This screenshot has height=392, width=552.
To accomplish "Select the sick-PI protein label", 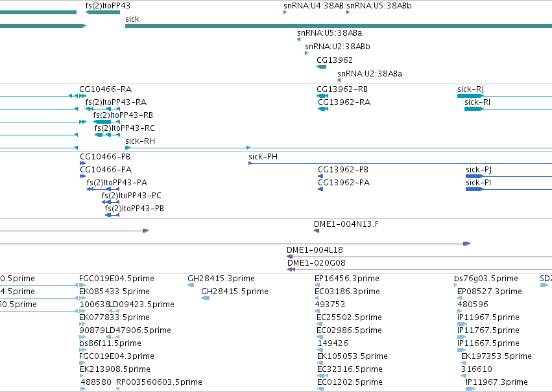I will [x=479, y=183].
